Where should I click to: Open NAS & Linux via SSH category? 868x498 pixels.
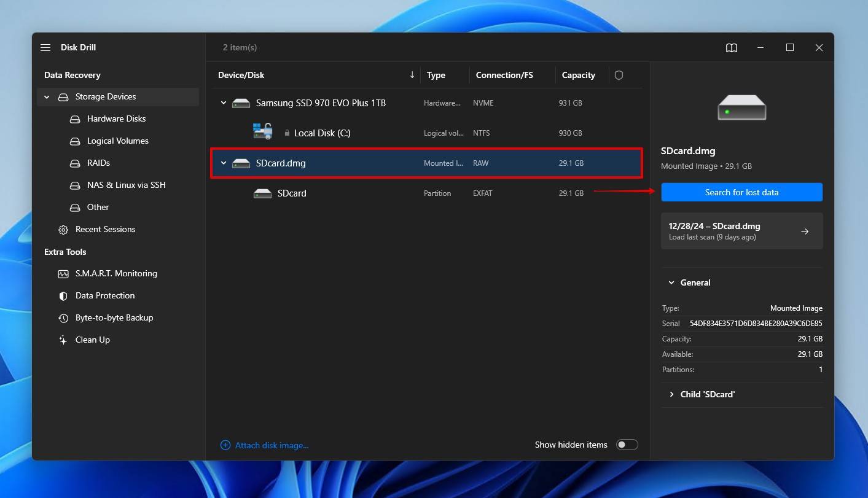point(126,185)
